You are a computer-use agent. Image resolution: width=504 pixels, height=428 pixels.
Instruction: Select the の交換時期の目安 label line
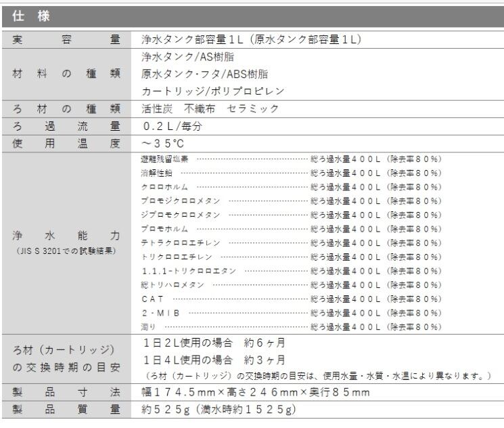pyautogui.click(x=66, y=367)
